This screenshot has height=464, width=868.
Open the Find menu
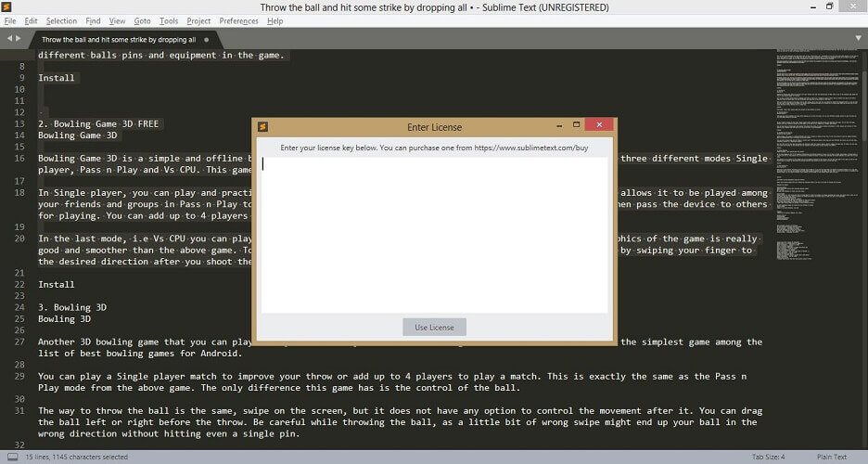[x=93, y=21]
